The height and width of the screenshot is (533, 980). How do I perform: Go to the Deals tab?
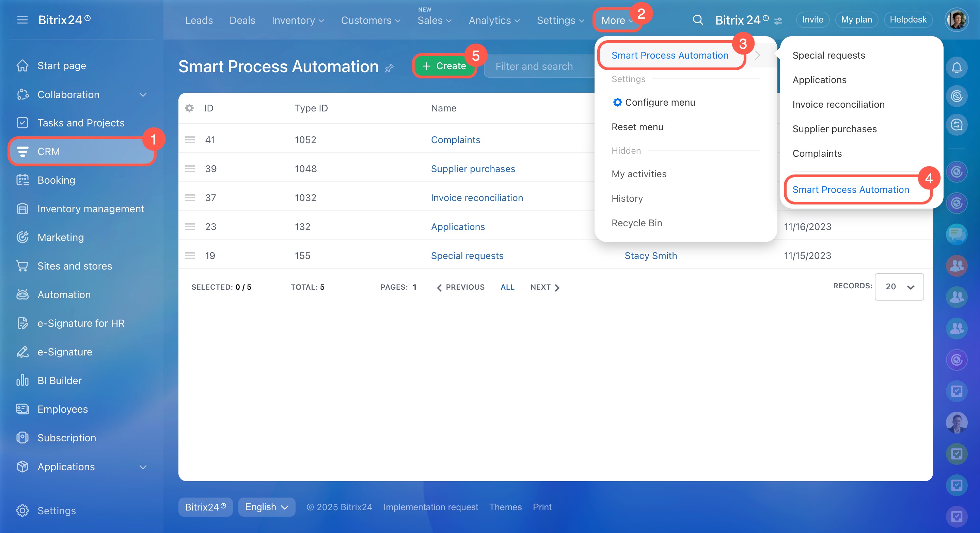coord(242,20)
